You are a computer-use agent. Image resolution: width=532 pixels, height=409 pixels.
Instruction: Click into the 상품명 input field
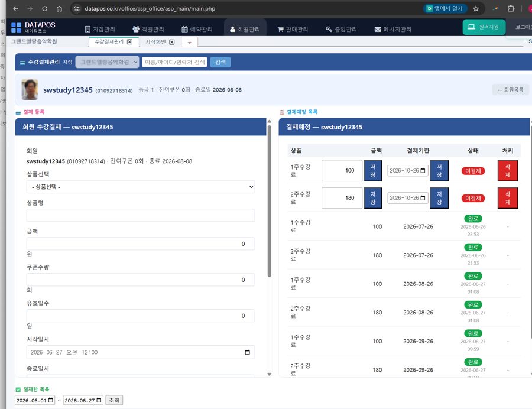[141, 215]
